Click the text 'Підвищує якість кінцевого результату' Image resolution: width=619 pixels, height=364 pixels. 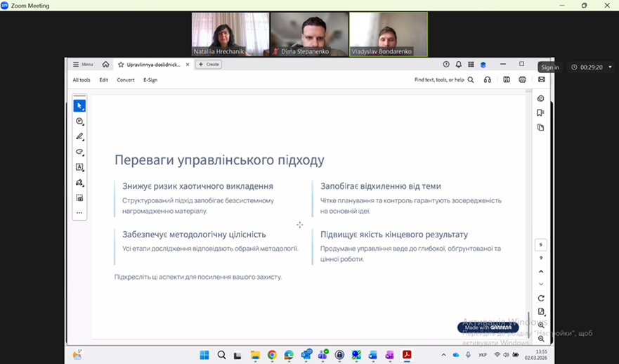pos(394,234)
